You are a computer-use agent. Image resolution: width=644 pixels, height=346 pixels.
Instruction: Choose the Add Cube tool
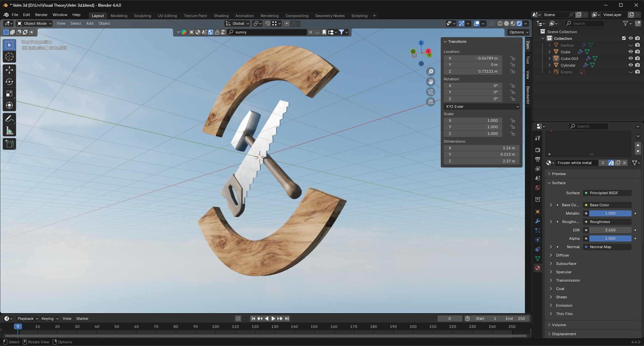click(9, 144)
